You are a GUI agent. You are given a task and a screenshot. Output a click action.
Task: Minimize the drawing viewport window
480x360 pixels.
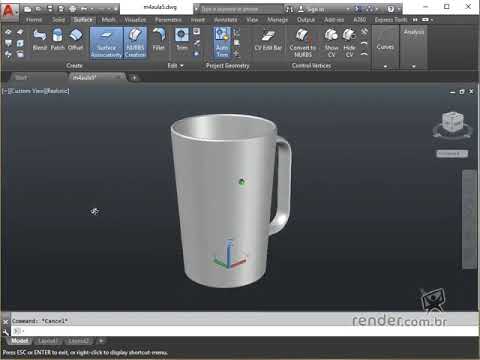tap(452, 91)
